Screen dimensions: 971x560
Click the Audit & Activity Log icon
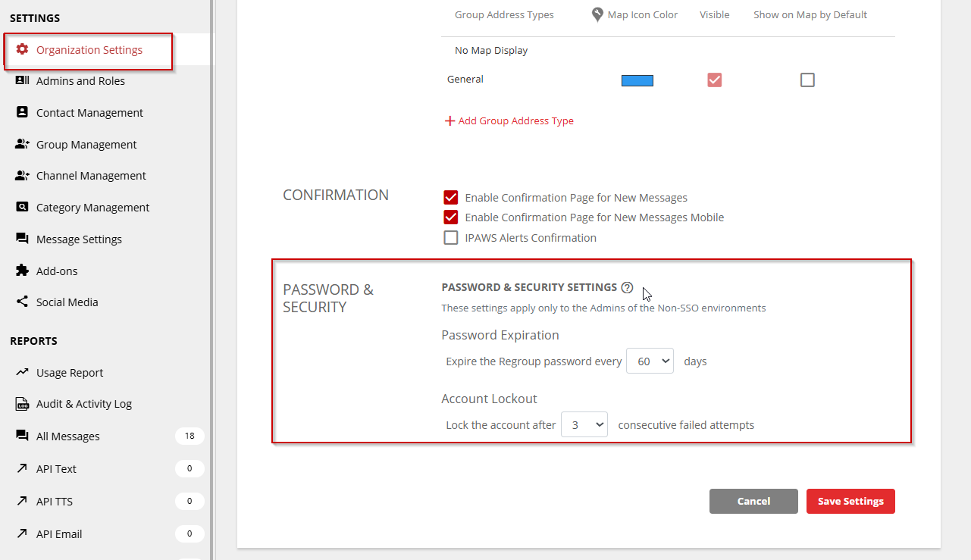[x=22, y=404]
